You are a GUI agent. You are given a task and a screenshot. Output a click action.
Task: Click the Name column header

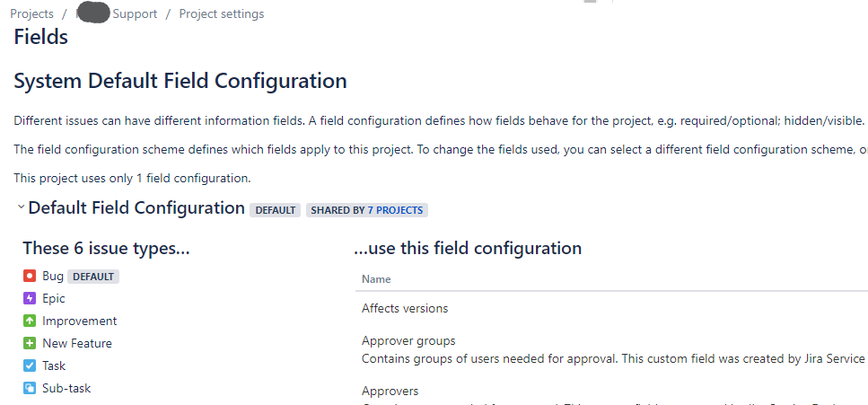[x=376, y=279]
